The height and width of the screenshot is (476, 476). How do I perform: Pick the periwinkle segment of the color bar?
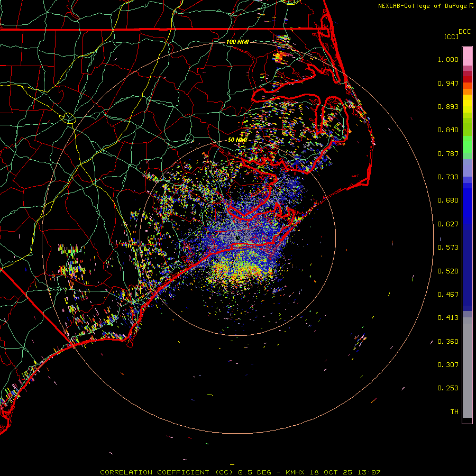[x=467, y=168]
